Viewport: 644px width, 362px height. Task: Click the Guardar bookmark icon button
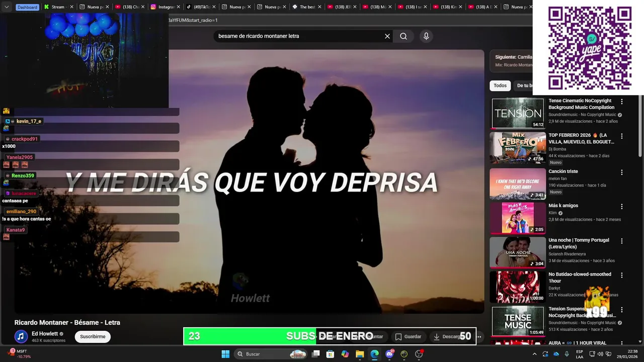408,336
